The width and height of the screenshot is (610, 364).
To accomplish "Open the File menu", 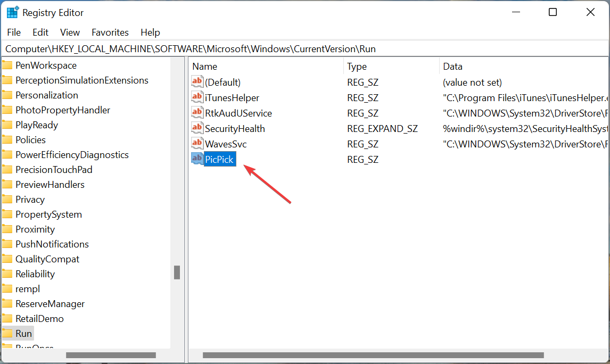I will (x=14, y=32).
